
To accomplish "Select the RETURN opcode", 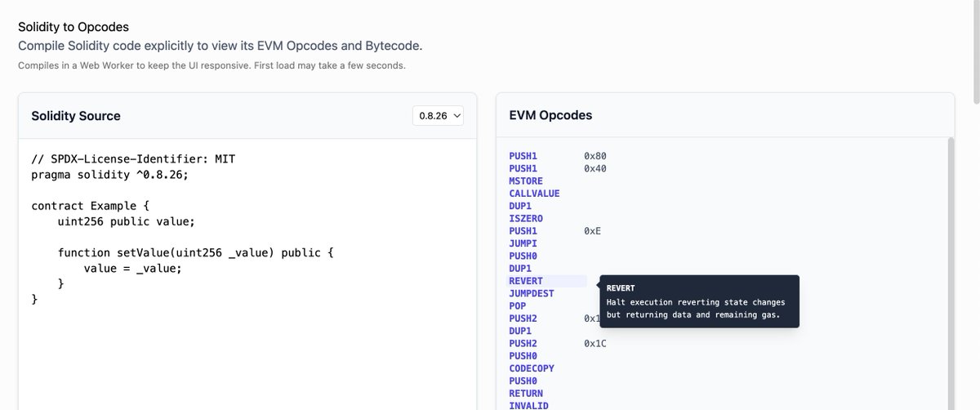I will click(x=526, y=393).
